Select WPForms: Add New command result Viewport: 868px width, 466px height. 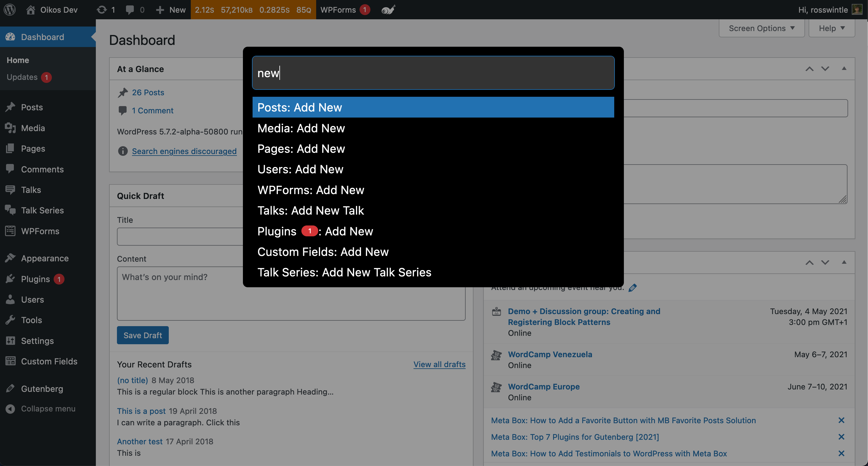(433, 190)
